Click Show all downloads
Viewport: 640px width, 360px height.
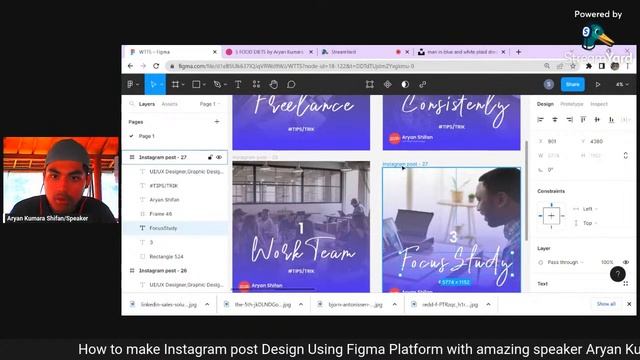coord(606,304)
